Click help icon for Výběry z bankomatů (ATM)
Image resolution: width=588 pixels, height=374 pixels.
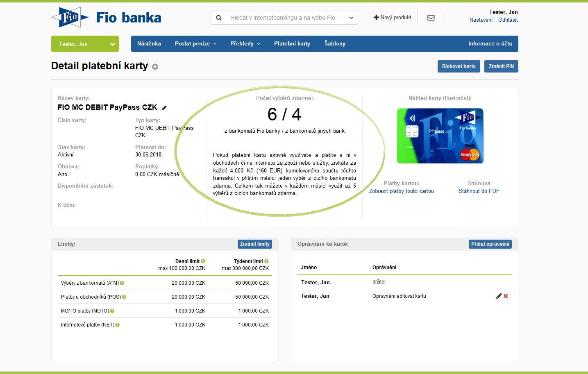point(122,283)
